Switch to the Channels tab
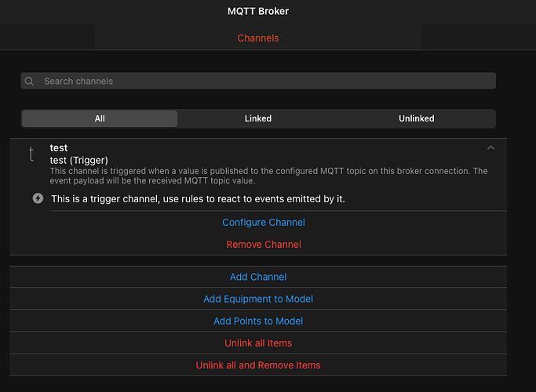536x392 pixels. [258, 38]
